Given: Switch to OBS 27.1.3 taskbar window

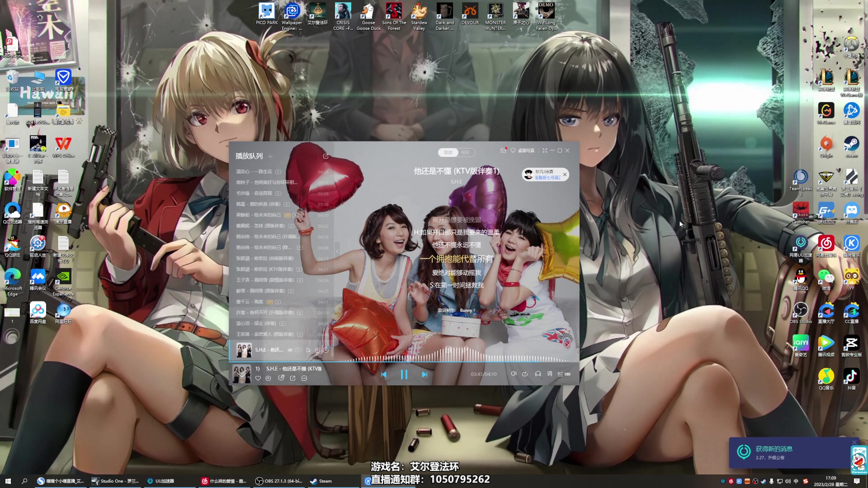Looking at the screenshot, I should pyautogui.click(x=279, y=481).
